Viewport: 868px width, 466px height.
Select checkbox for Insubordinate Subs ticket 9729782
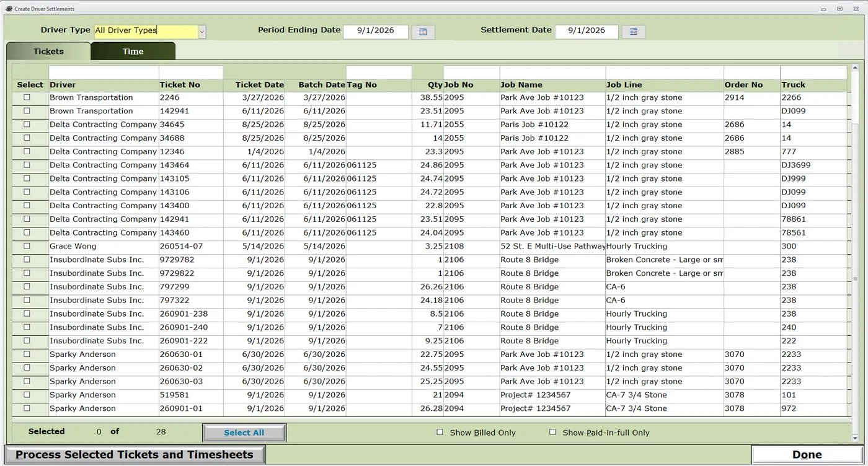point(27,260)
